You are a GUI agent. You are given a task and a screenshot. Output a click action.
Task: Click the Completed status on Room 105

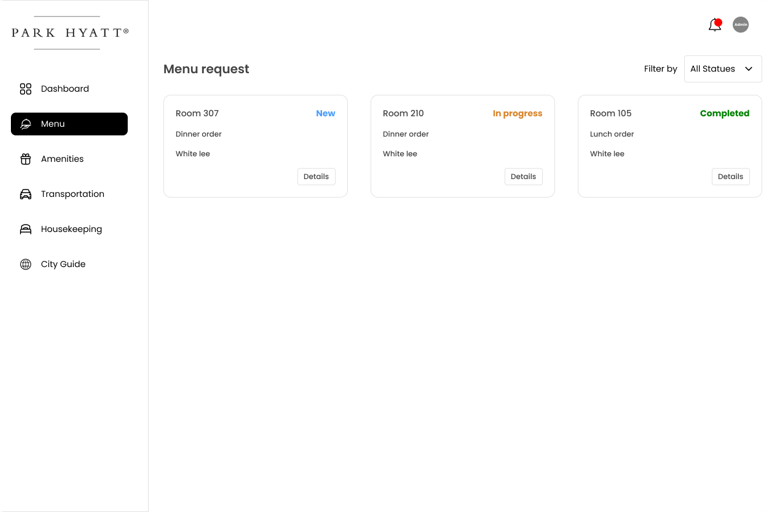pyautogui.click(x=724, y=114)
